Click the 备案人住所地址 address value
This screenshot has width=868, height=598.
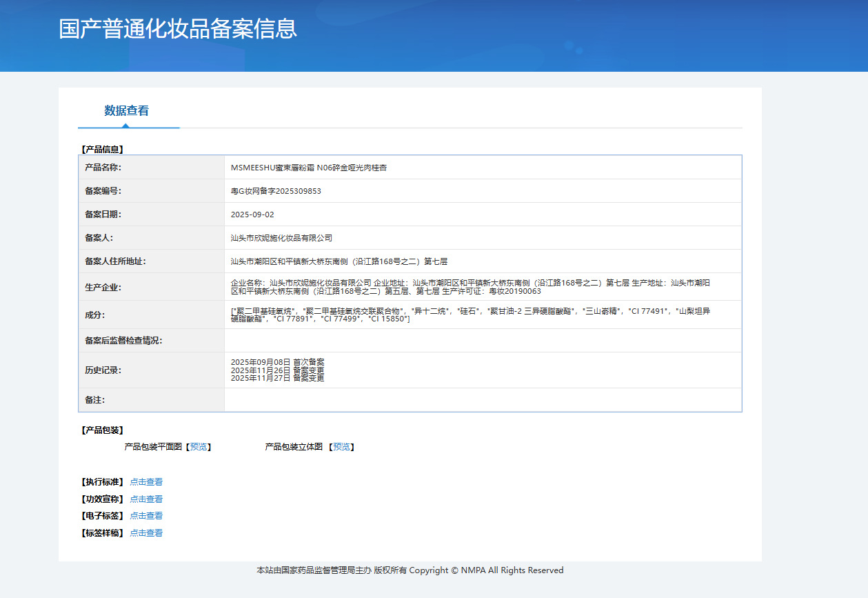point(339,261)
